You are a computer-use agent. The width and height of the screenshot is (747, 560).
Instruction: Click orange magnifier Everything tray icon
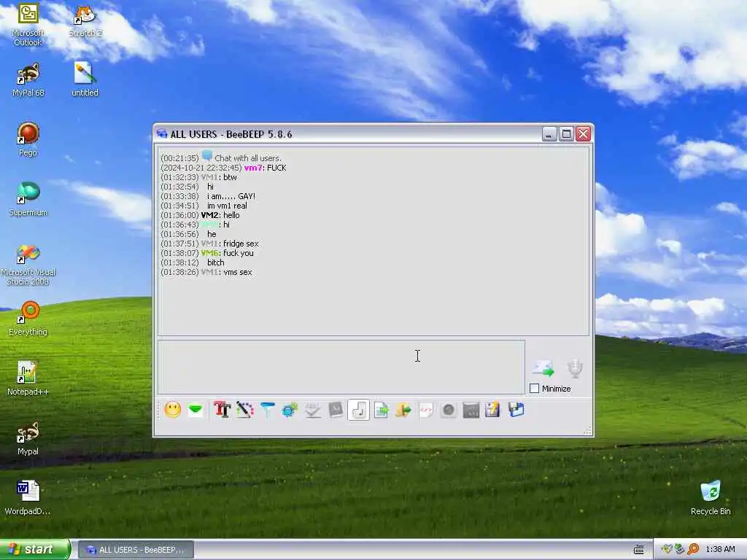click(693, 549)
